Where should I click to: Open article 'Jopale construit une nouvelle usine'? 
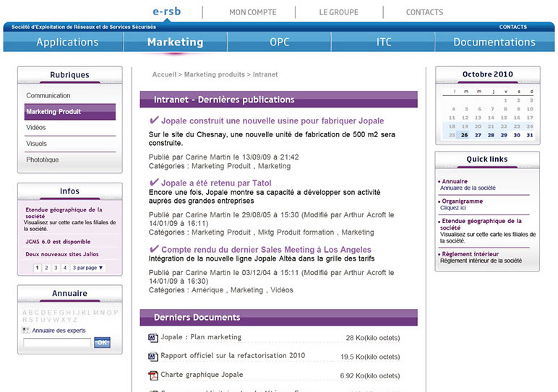272,121
